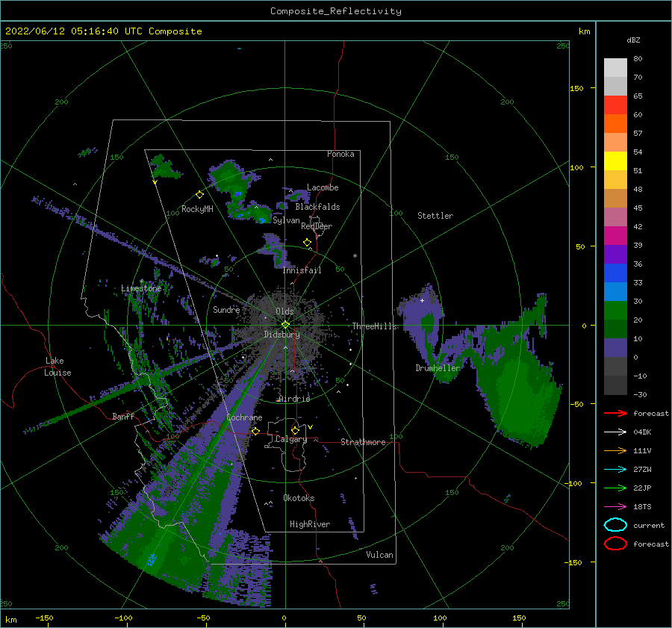Click the HighRiver town label

310,524
